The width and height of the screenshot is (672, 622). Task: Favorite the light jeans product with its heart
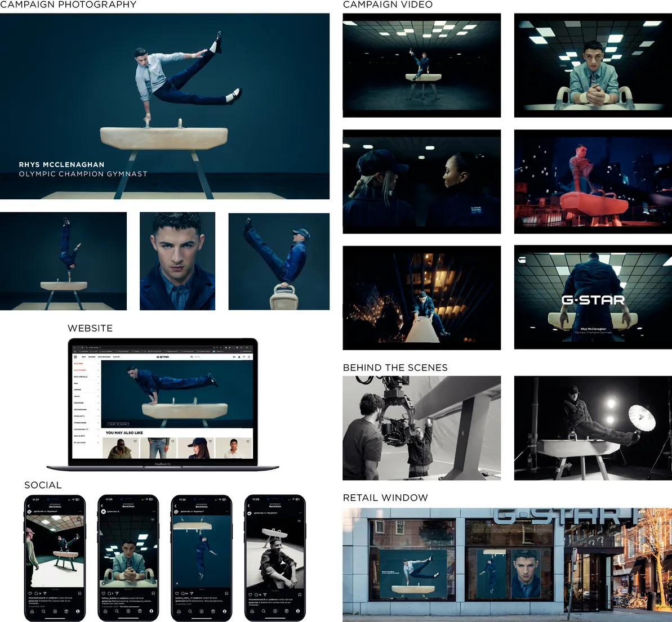[173, 441]
